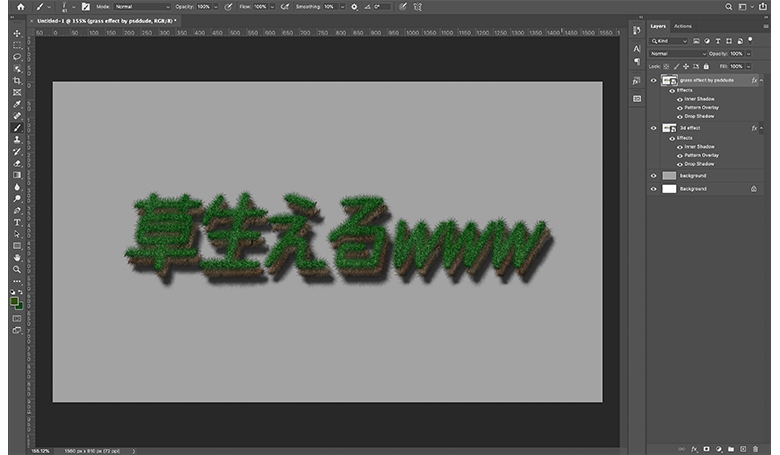Click Add layer style fx button at panel bottom
Screen dimensions: 780x455
[x=694, y=449]
